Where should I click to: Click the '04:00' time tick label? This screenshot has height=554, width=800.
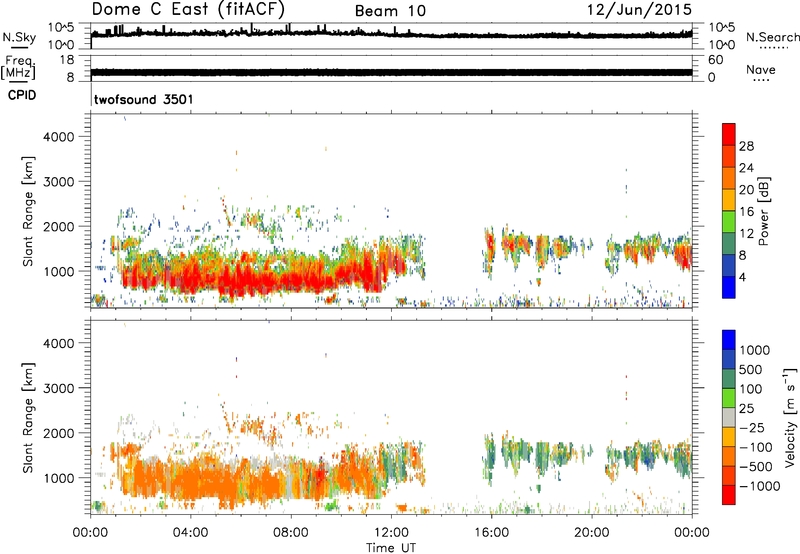[190, 533]
